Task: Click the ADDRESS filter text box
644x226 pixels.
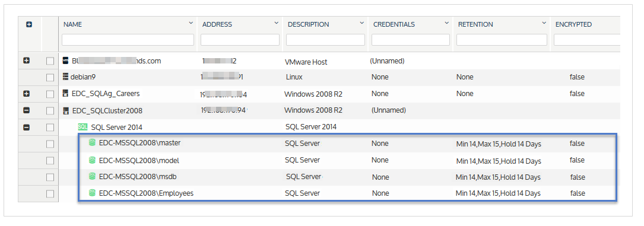Action: tap(240, 40)
